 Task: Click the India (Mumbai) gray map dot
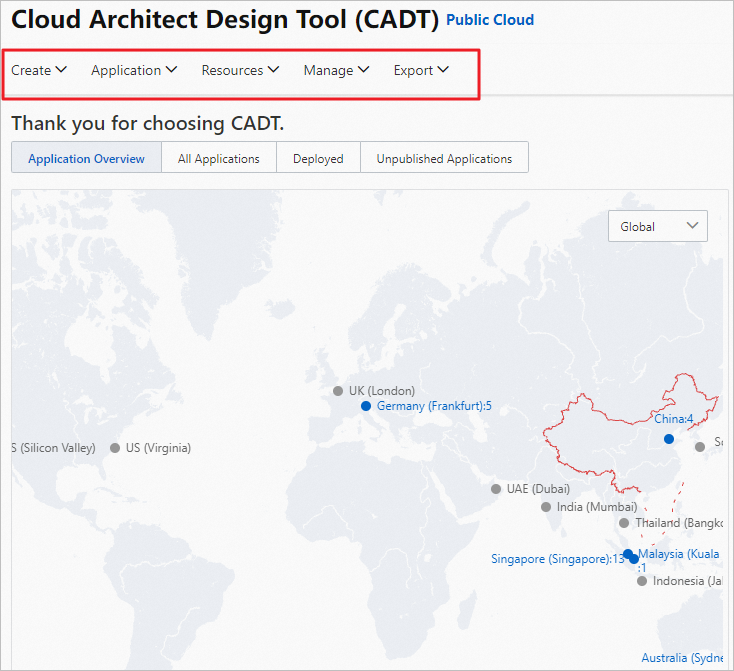pyautogui.click(x=546, y=507)
